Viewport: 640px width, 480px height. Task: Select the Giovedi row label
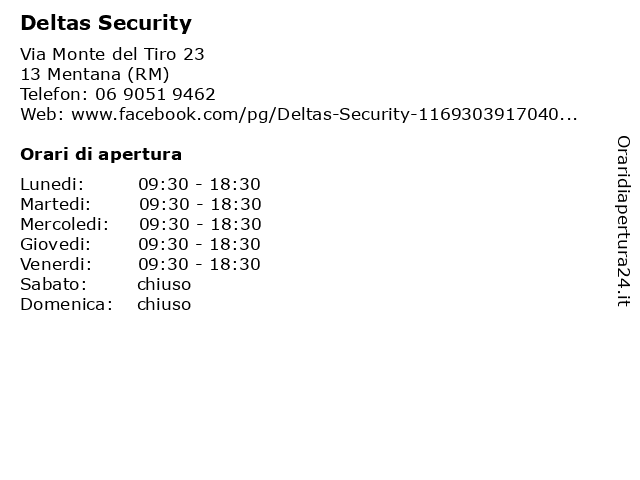coord(56,244)
